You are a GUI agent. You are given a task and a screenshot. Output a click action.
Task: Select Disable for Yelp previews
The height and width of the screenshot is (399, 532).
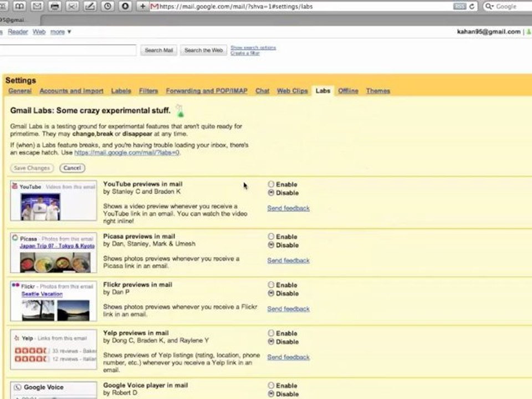click(x=271, y=342)
